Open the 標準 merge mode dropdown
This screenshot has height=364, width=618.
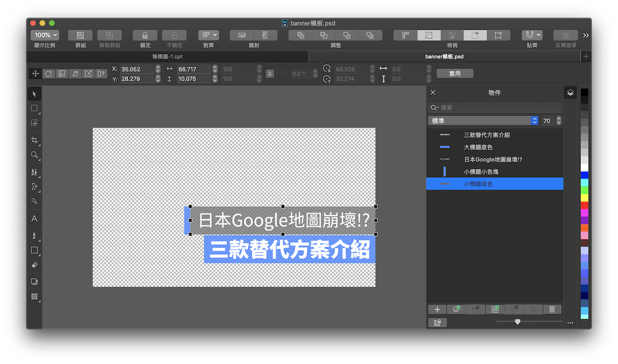pyautogui.click(x=483, y=120)
